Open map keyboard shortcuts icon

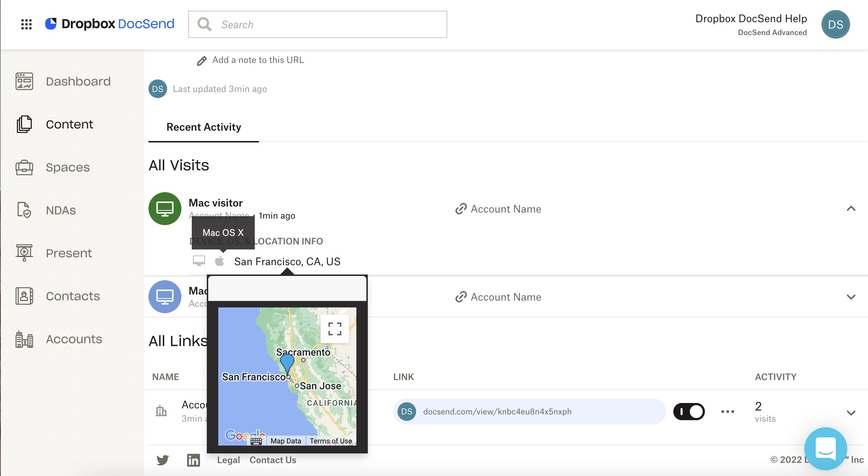(x=256, y=441)
